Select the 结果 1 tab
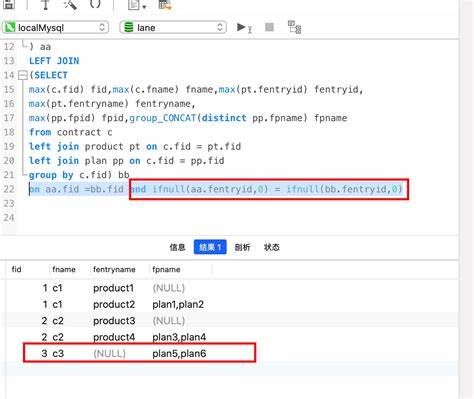 (210, 247)
